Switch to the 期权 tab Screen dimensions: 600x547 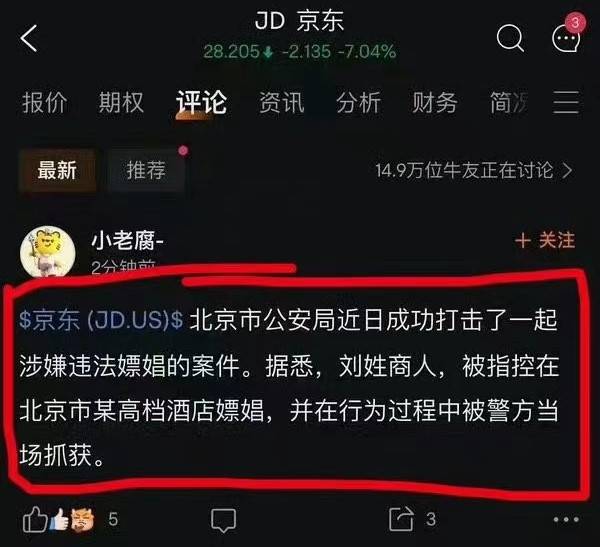click(x=121, y=102)
